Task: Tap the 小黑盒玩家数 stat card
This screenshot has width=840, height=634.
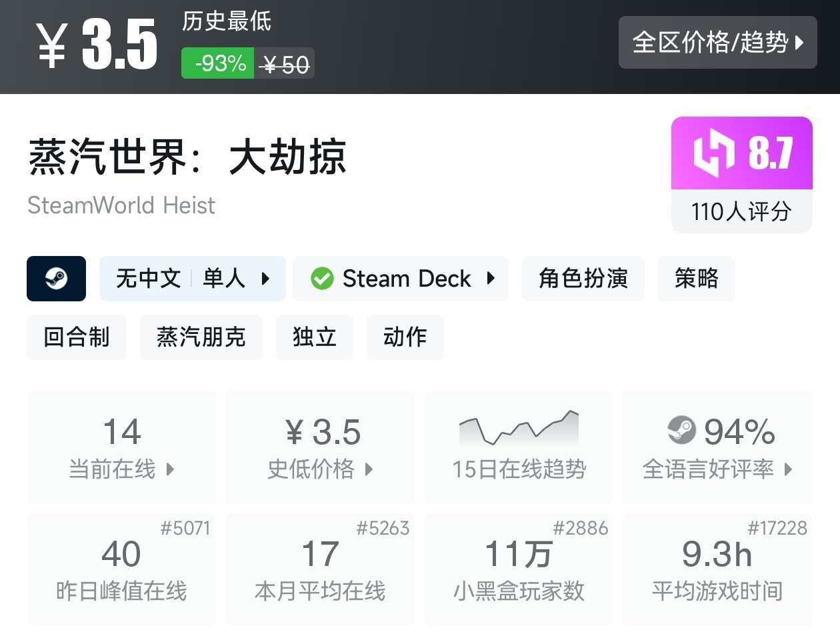Action: (519, 569)
